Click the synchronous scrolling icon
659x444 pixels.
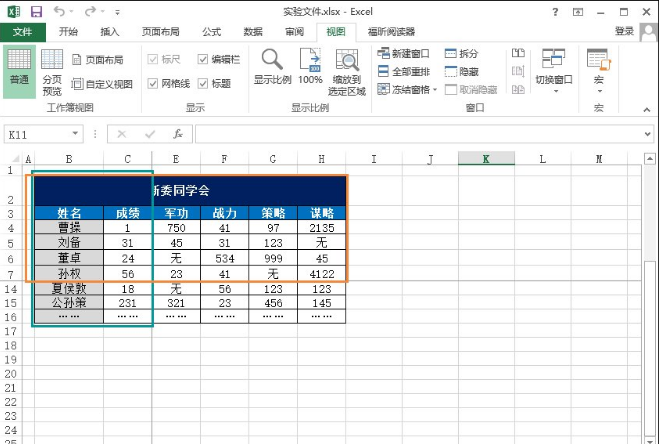click(518, 71)
